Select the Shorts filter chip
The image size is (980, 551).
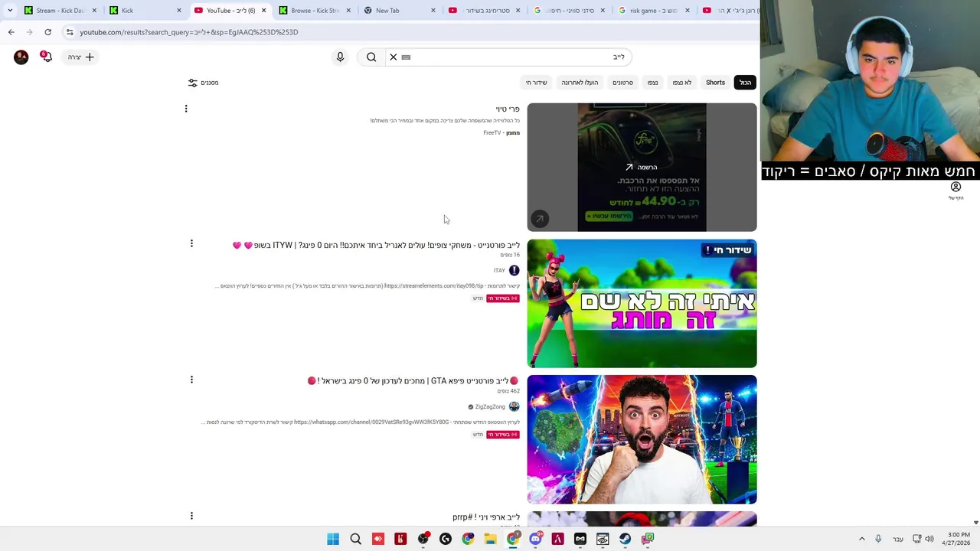[715, 83]
